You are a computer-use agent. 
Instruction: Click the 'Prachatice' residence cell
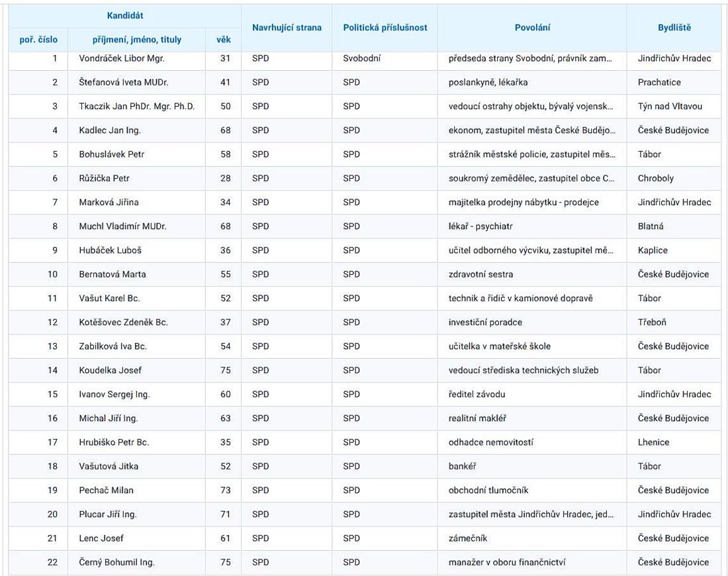(x=659, y=82)
